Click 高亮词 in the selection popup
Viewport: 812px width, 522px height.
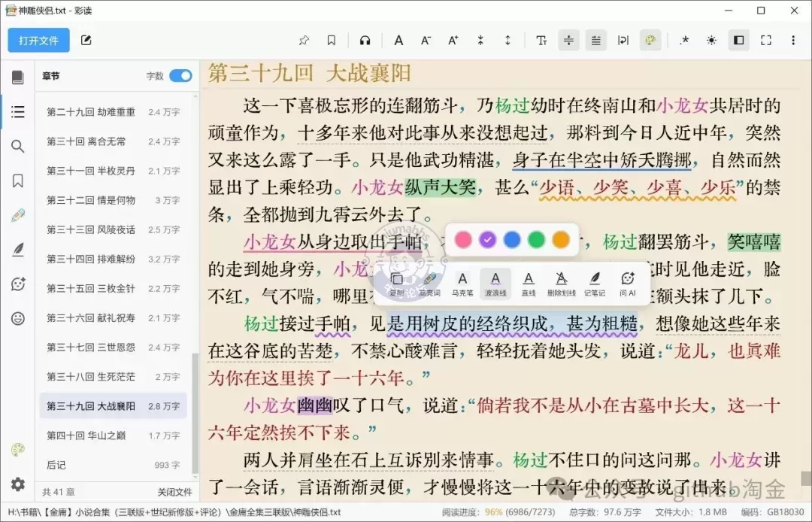pyautogui.click(x=429, y=284)
